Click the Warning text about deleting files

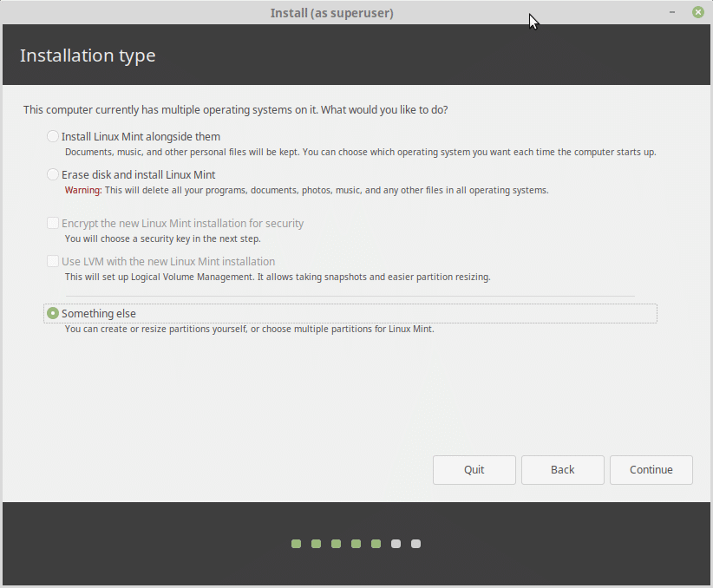point(306,190)
